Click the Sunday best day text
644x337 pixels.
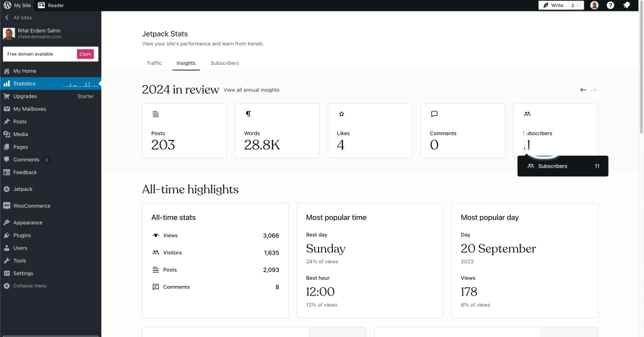(x=325, y=249)
